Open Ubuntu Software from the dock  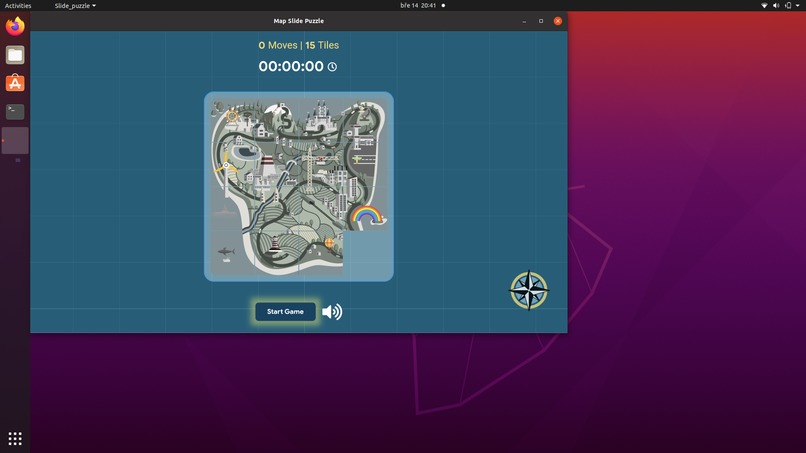click(15, 83)
